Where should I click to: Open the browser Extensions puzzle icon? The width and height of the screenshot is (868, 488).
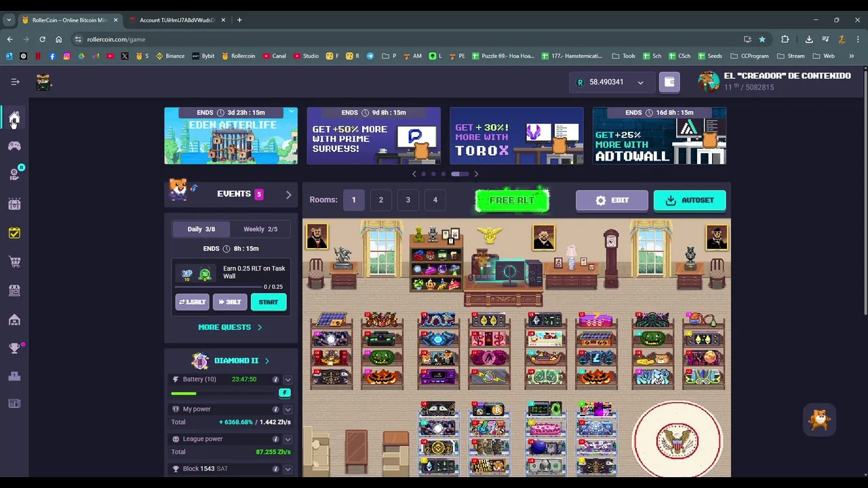click(785, 39)
